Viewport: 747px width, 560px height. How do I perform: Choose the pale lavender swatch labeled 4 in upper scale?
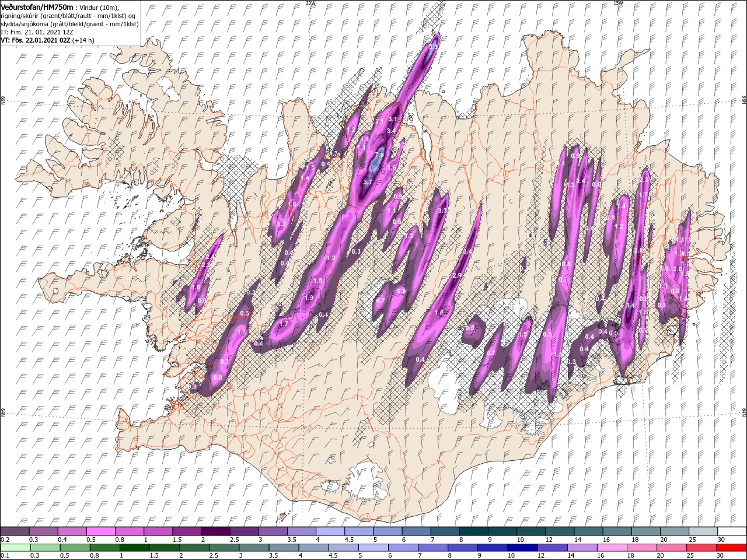pos(331,531)
